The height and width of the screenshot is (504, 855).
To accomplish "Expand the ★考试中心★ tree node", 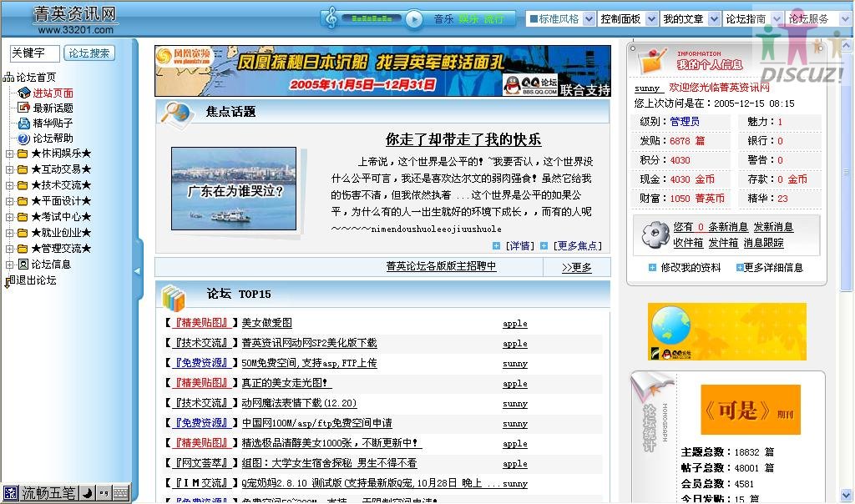I will pyautogui.click(x=9, y=217).
